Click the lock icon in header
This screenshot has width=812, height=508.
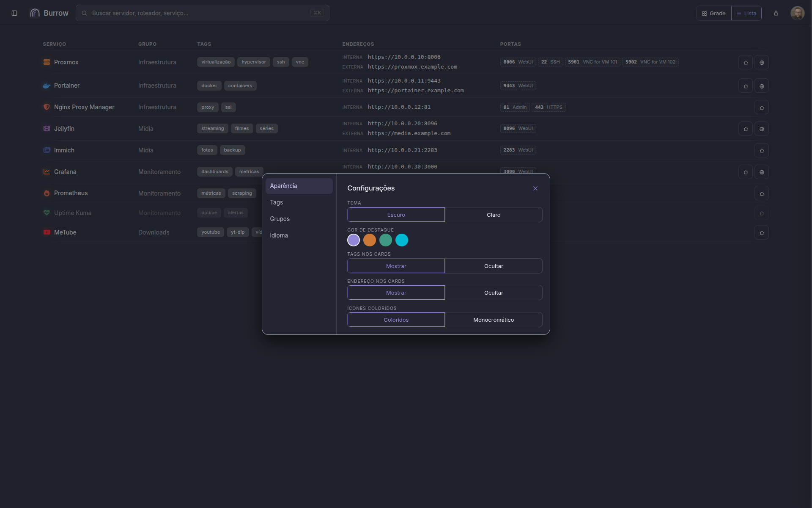click(x=776, y=13)
